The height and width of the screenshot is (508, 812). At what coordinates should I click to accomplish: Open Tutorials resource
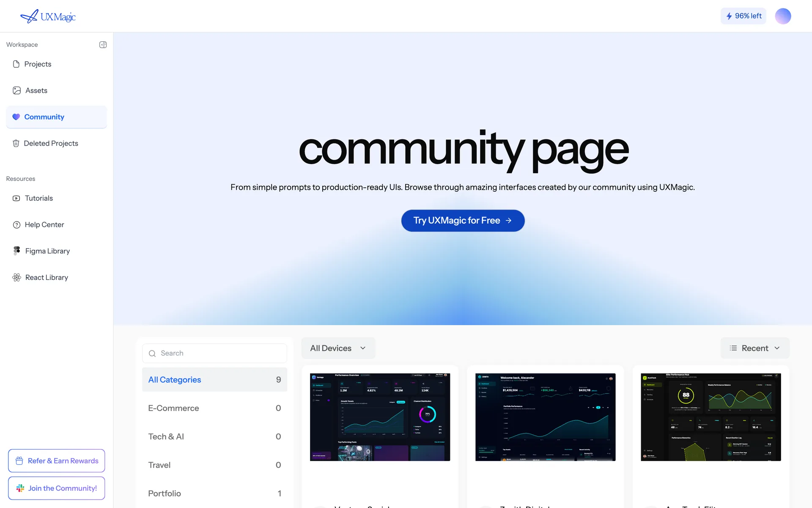(x=56, y=198)
